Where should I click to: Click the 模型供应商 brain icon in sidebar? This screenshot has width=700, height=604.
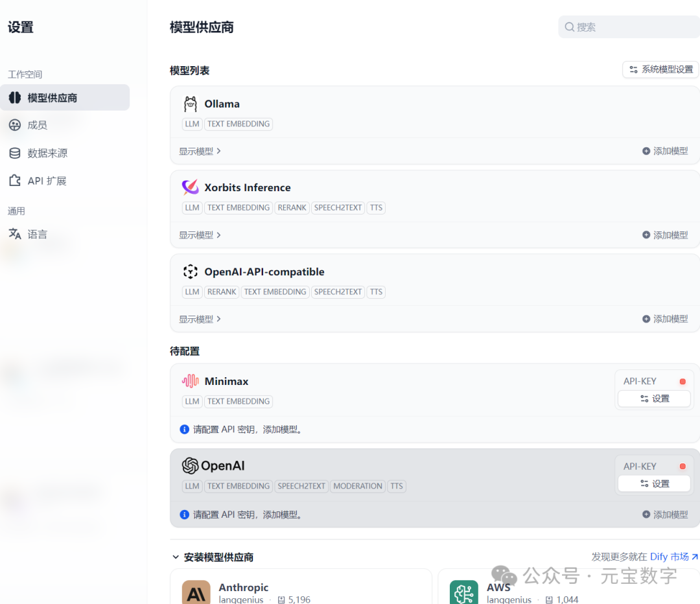pos(15,97)
